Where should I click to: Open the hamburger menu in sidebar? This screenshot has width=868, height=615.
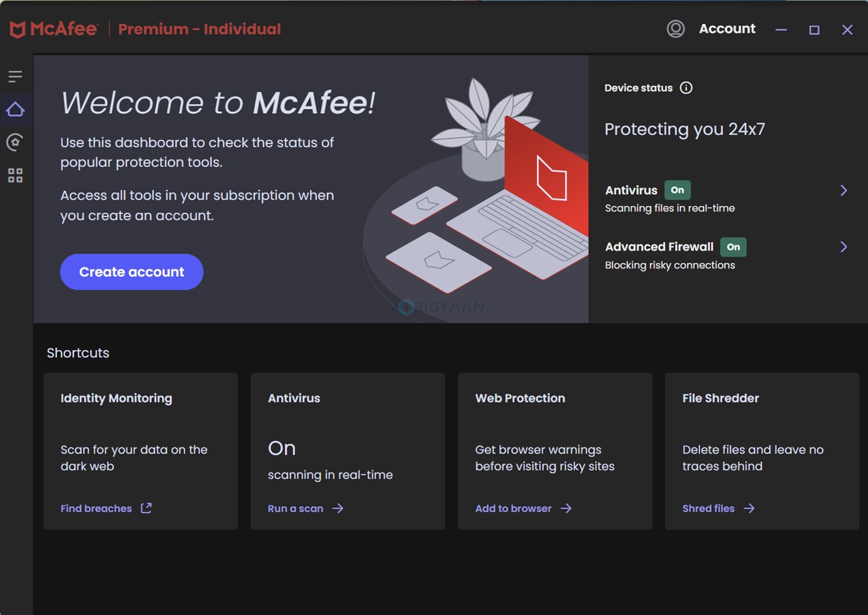point(15,76)
